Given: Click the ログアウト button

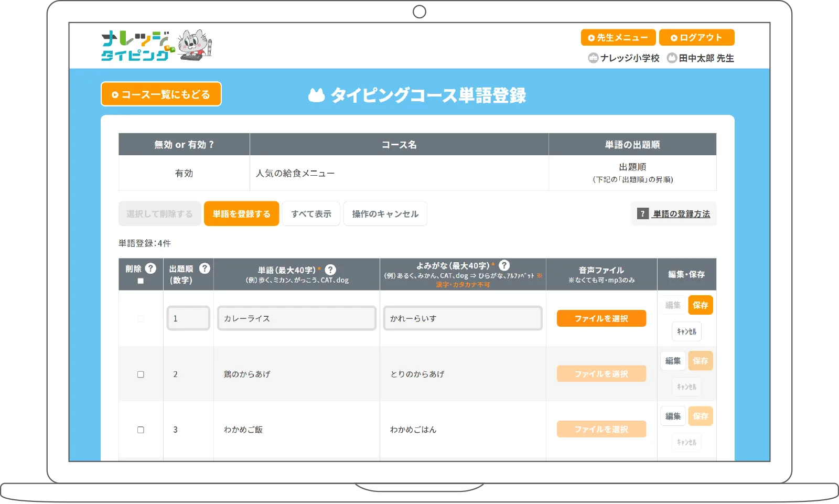Looking at the screenshot, I should click(696, 38).
